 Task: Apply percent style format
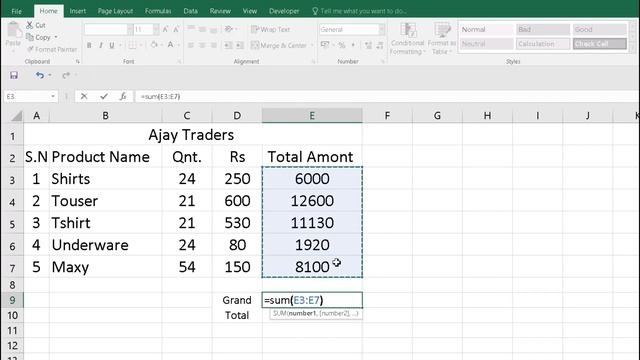point(342,45)
